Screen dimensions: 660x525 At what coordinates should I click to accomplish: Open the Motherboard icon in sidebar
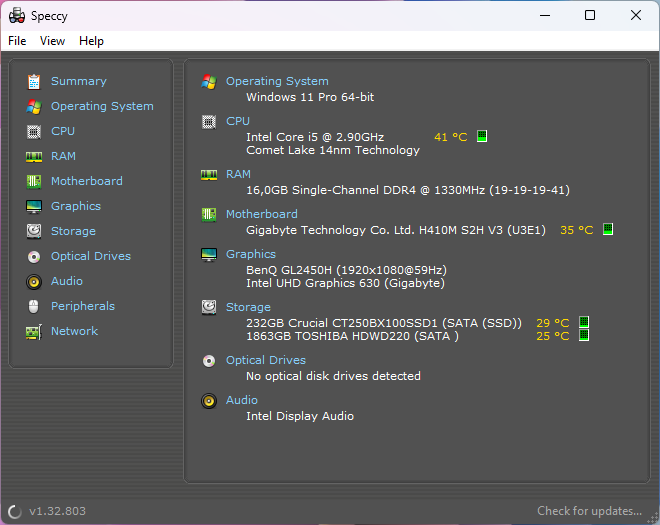(34, 181)
